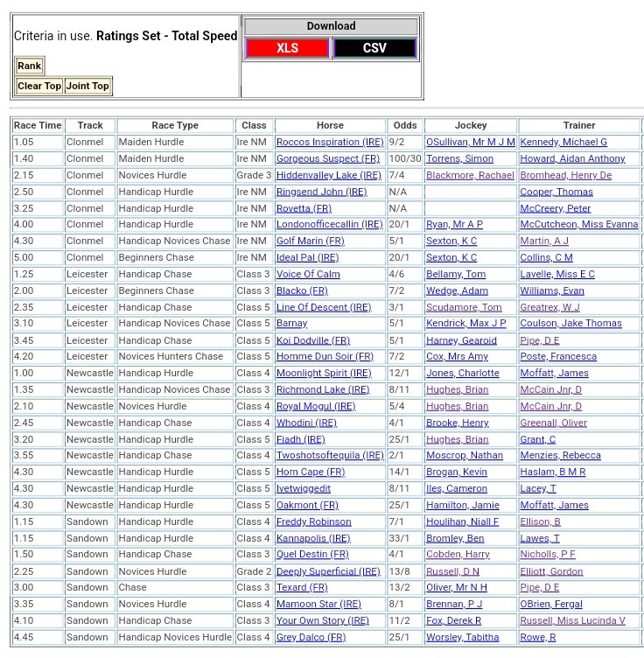Open horse link Twoshotsoftequila (IRE)
Image resolution: width=644 pixels, height=658 pixels.
[x=330, y=455]
